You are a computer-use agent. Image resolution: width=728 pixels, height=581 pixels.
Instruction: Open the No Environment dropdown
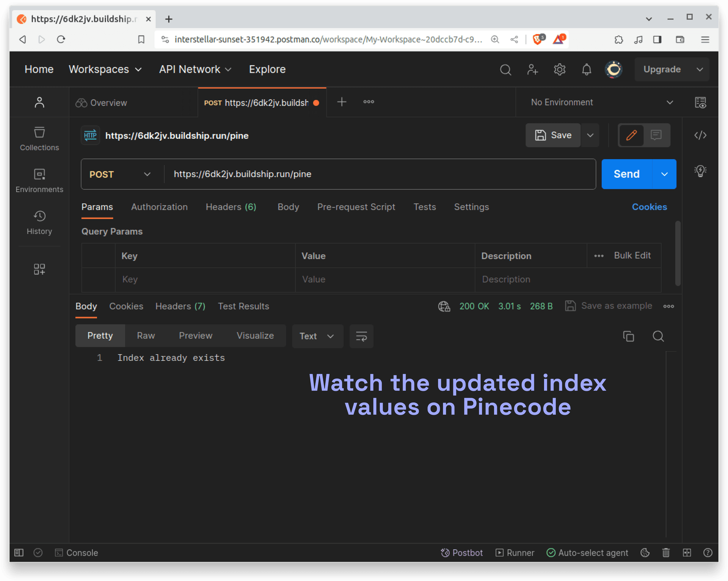pyautogui.click(x=601, y=102)
